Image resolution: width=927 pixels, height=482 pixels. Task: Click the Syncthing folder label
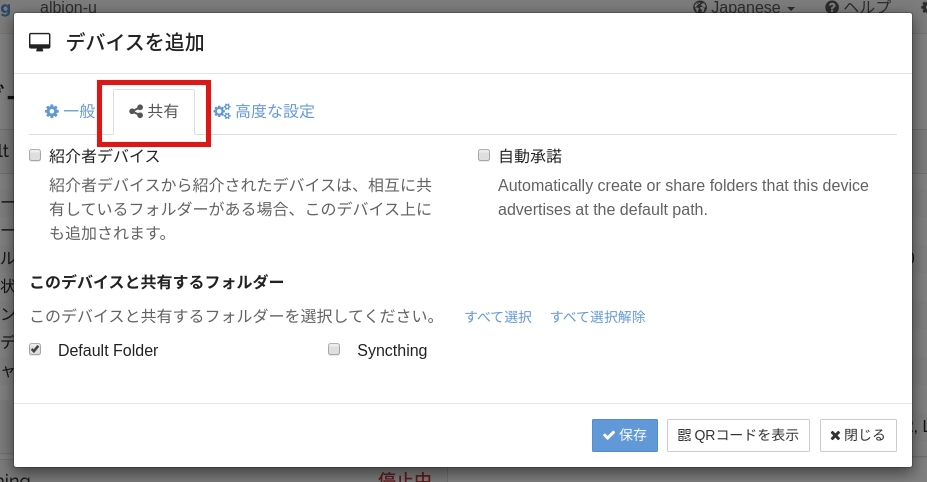[392, 350]
